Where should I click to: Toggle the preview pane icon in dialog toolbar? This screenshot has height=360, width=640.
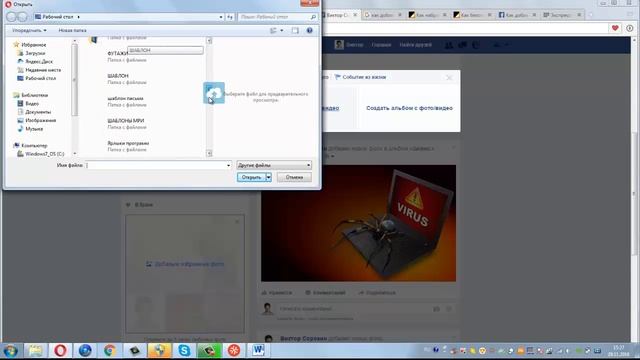pos(295,30)
